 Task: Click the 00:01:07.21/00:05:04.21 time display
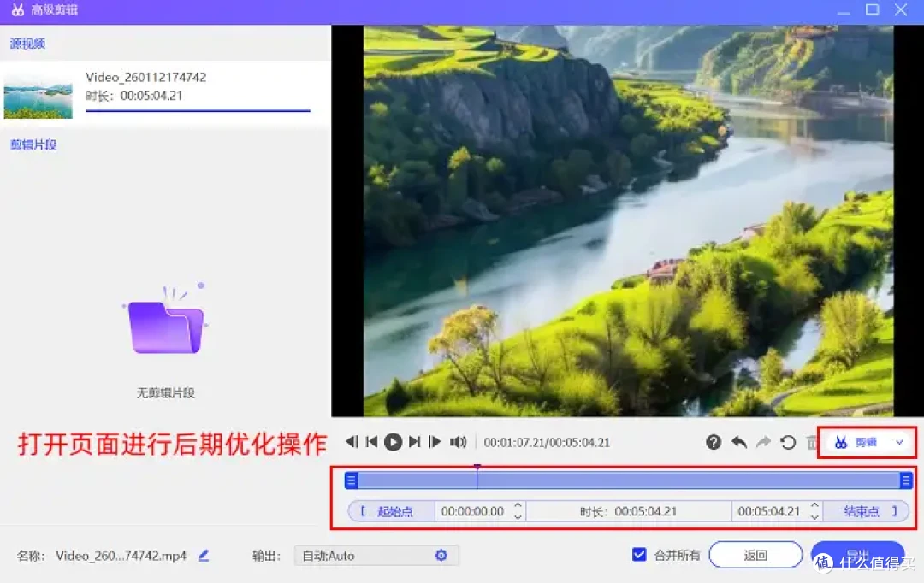click(x=547, y=442)
